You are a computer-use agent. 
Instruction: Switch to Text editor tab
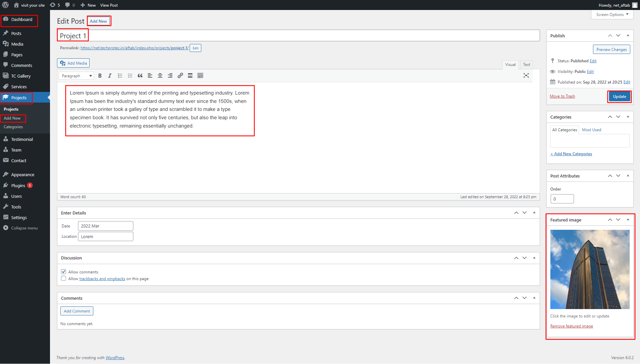click(x=527, y=65)
